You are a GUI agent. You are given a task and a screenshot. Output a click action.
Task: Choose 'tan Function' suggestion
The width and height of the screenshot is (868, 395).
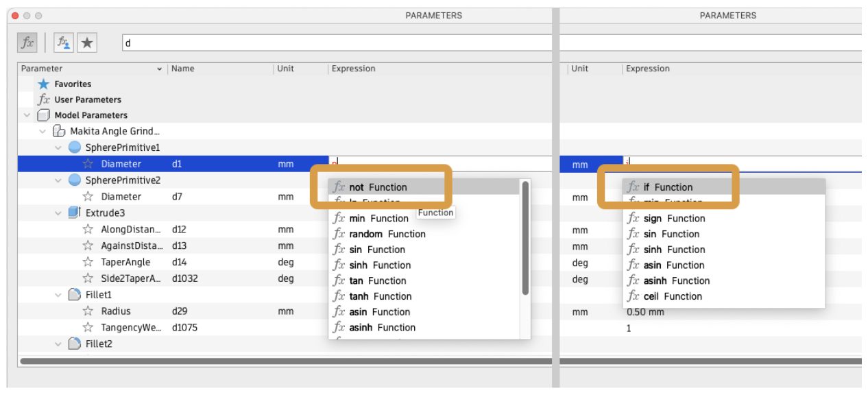pos(424,280)
